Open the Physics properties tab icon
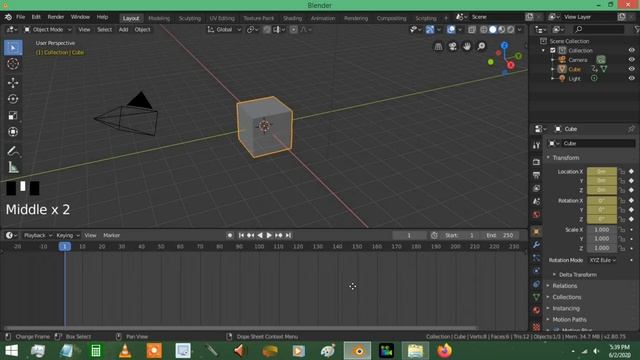Viewport: 640px width, 360px height. [536, 271]
